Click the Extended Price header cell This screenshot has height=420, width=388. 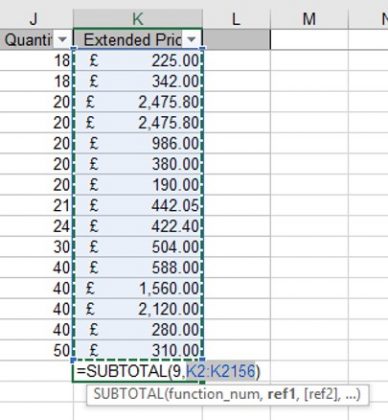[138, 40]
